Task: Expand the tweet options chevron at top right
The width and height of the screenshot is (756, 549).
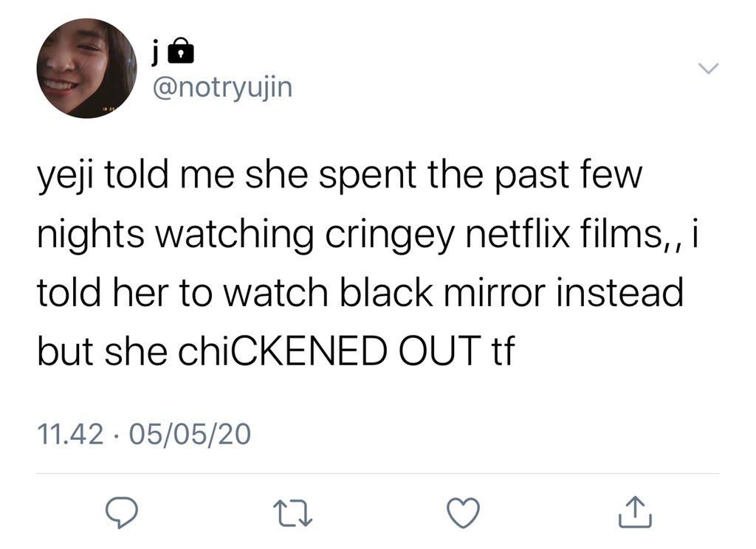Action: pyautogui.click(x=708, y=69)
